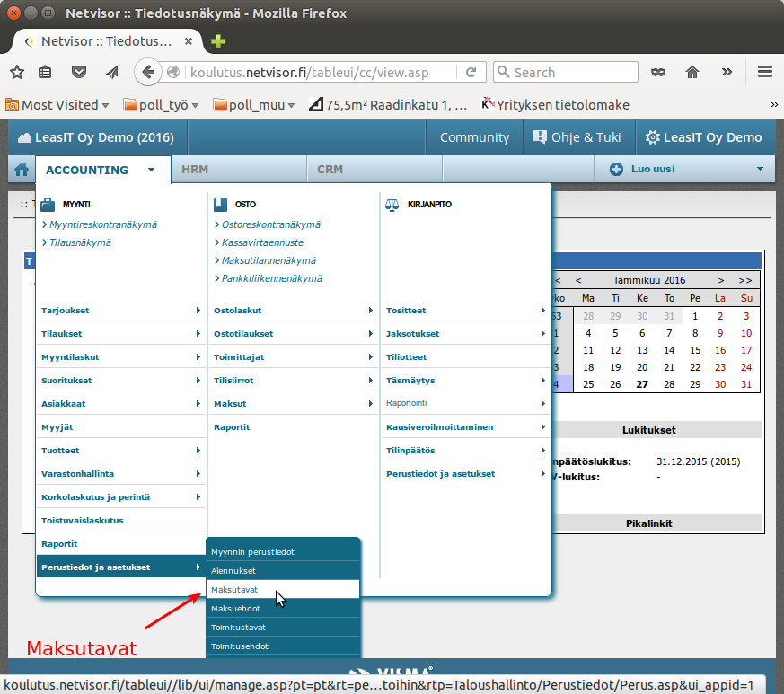Open the Most Visited bookmarks folder
Image resolution: width=784 pixels, height=694 pixels.
[x=57, y=105]
